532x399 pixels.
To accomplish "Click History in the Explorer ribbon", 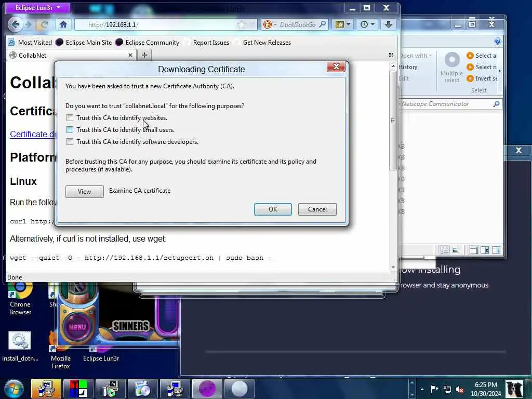I will (x=408, y=67).
